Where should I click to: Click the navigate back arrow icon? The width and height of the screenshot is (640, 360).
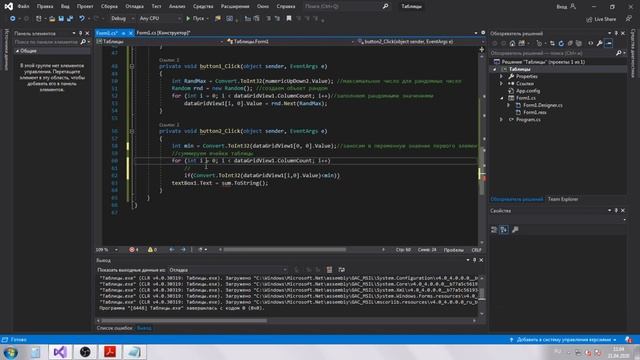click(x=13, y=19)
